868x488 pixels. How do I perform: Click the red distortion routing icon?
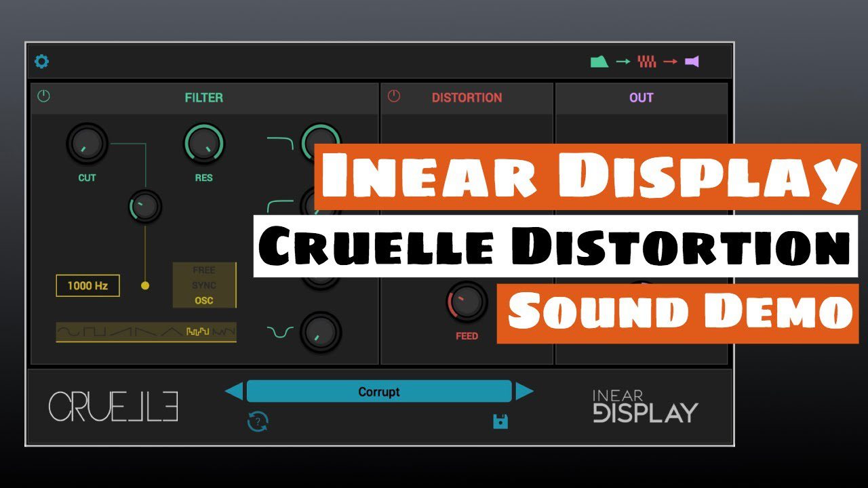647,62
